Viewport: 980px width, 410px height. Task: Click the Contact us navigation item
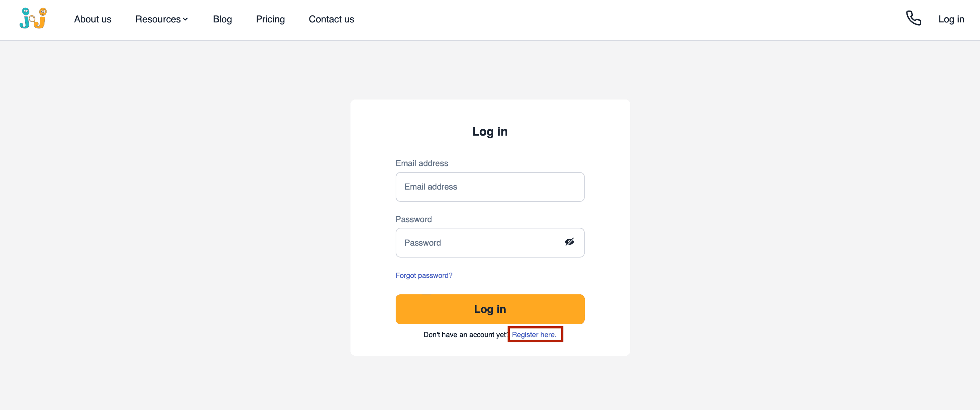point(331,19)
